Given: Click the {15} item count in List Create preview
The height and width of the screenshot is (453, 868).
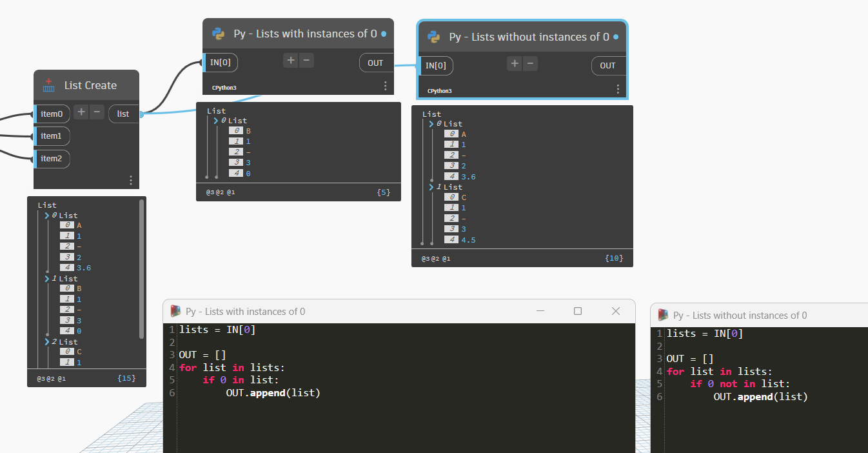Looking at the screenshot, I should (x=127, y=378).
